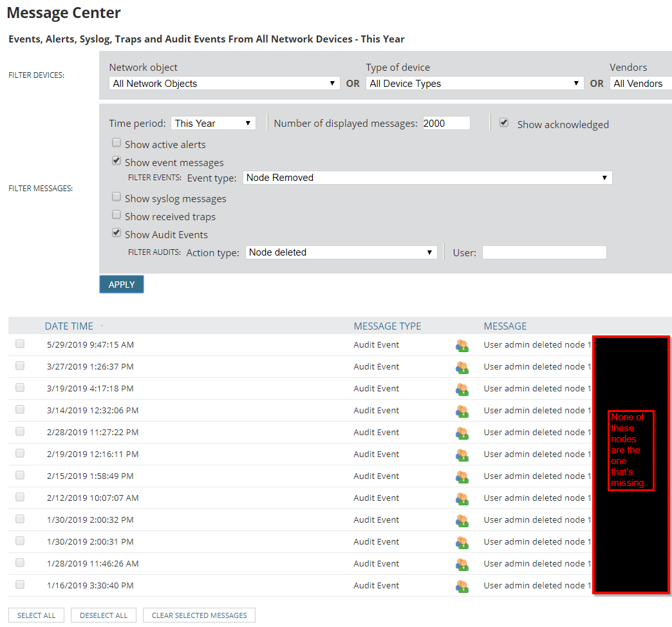Click audit event icon for 2/28/2019 11:27:22 PM row

click(462, 433)
